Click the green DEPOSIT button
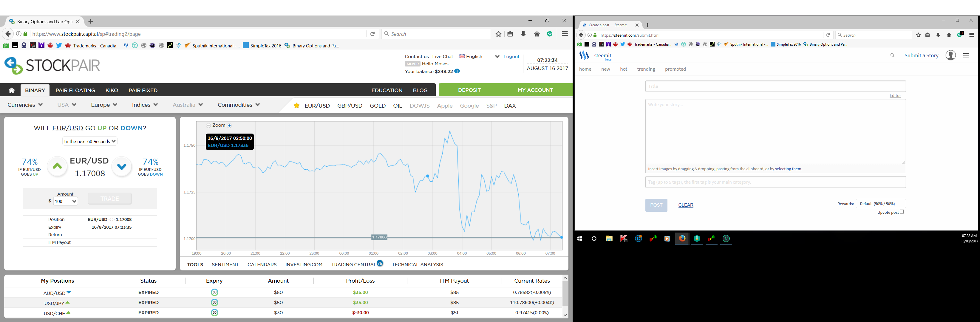980x322 pixels. click(469, 90)
